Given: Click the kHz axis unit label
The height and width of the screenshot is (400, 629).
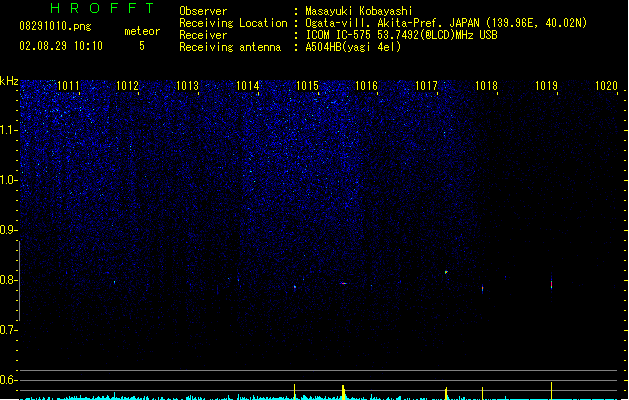Looking at the screenshot, I should 9,81.
